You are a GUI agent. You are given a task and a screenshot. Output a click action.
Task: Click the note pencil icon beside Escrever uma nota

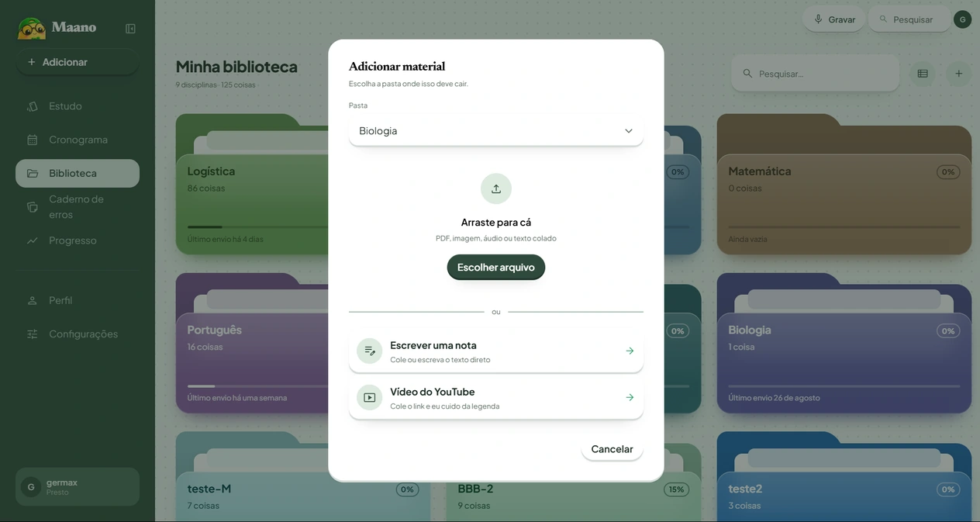[x=370, y=351]
